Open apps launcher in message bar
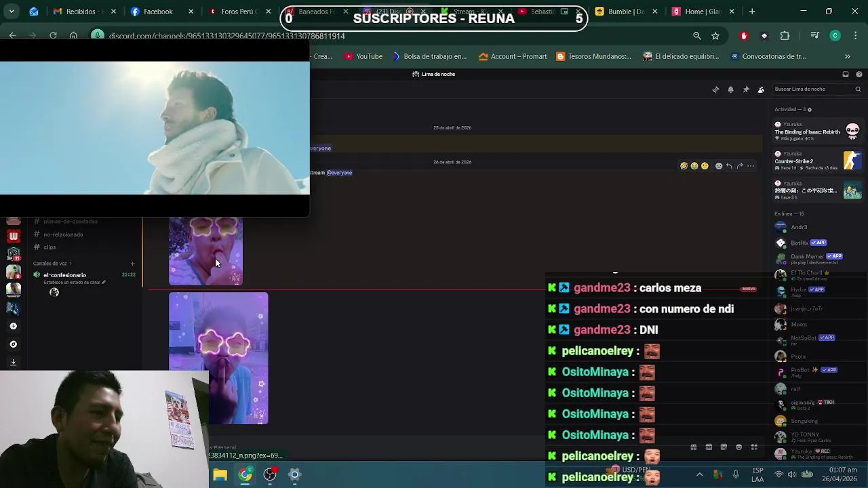The height and width of the screenshot is (488, 868). pyautogui.click(x=754, y=447)
